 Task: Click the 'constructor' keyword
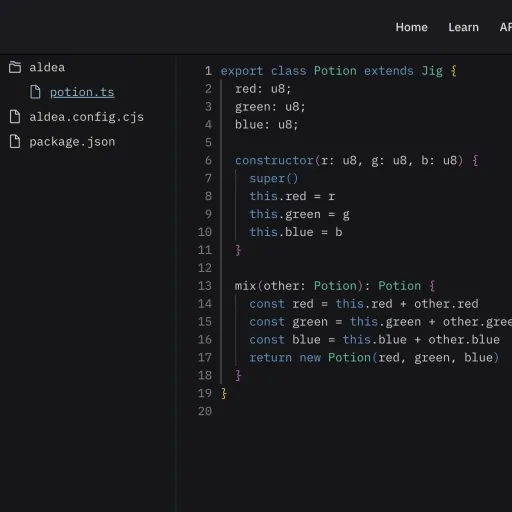[274, 161]
